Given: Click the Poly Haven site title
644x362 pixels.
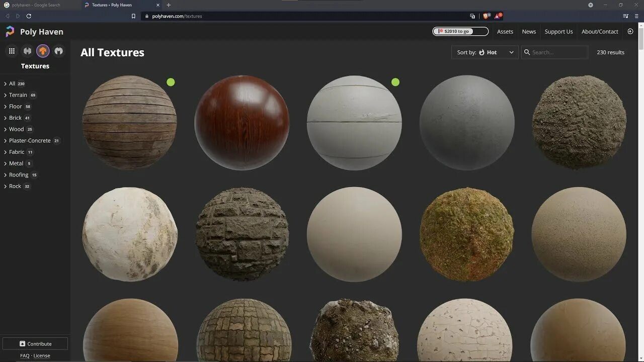Looking at the screenshot, I should (42, 32).
